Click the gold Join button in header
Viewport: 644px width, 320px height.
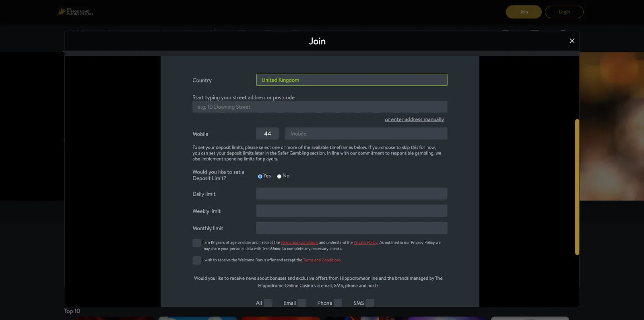click(523, 12)
